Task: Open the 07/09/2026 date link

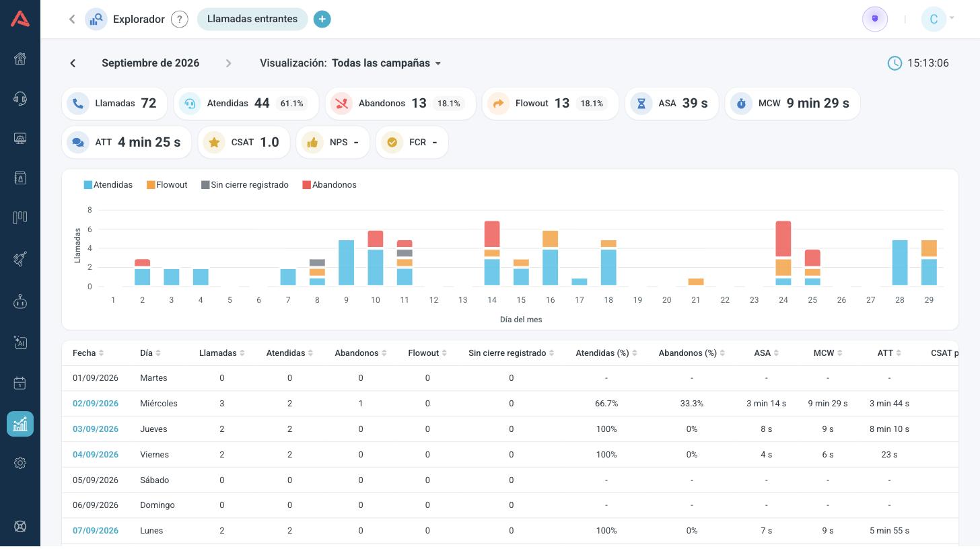Action: point(96,531)
